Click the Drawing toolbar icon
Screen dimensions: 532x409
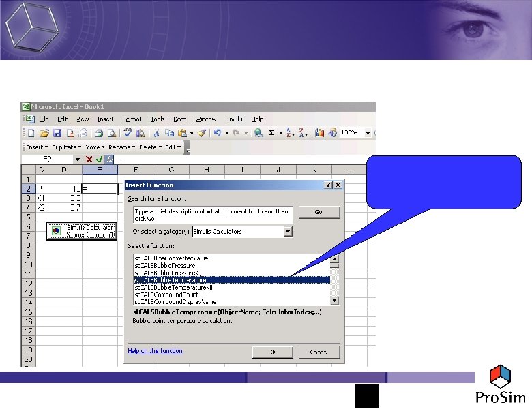pyautogui.click(x=333, y=133)
